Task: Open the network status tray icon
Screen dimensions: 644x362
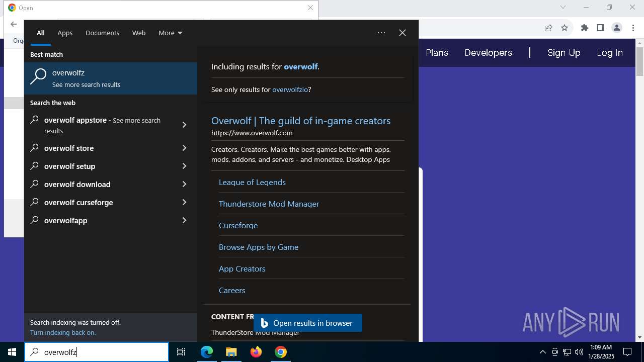Action: click(x=567, y=352)
